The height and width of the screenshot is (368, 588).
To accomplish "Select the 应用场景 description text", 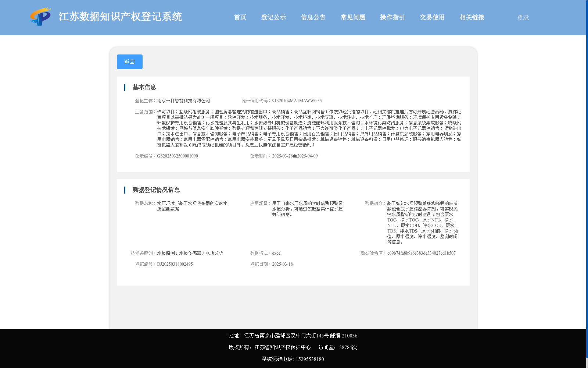I will (308, 209).
